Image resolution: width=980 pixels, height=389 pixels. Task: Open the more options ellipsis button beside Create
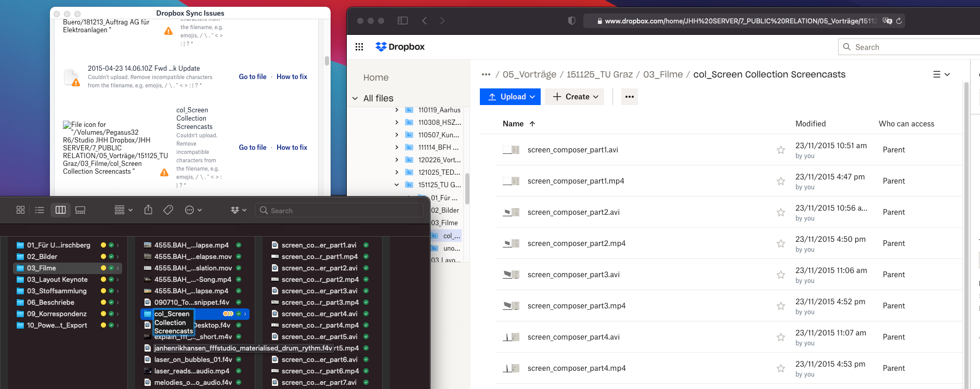click(630, 97)
